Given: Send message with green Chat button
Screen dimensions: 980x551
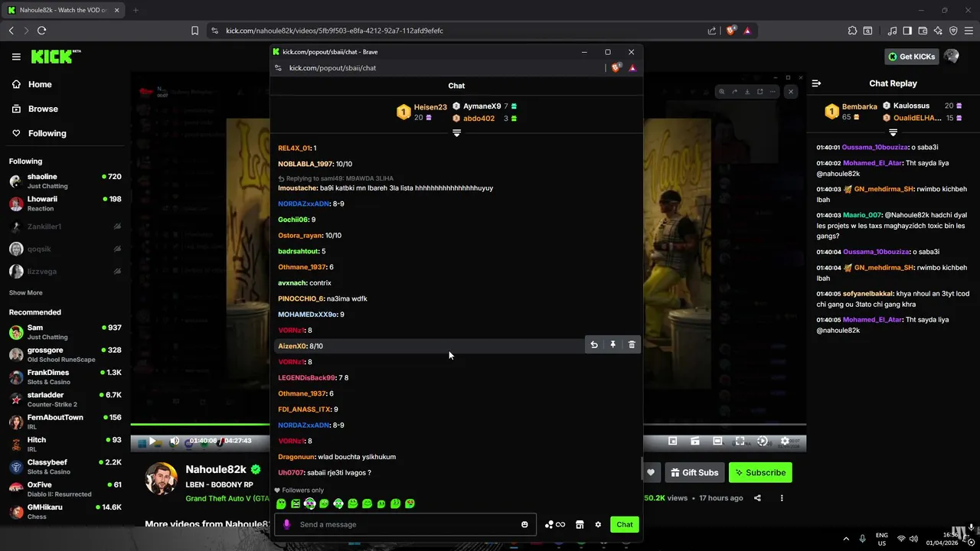Looking at the screenshot, I should [x=625, y=524].
